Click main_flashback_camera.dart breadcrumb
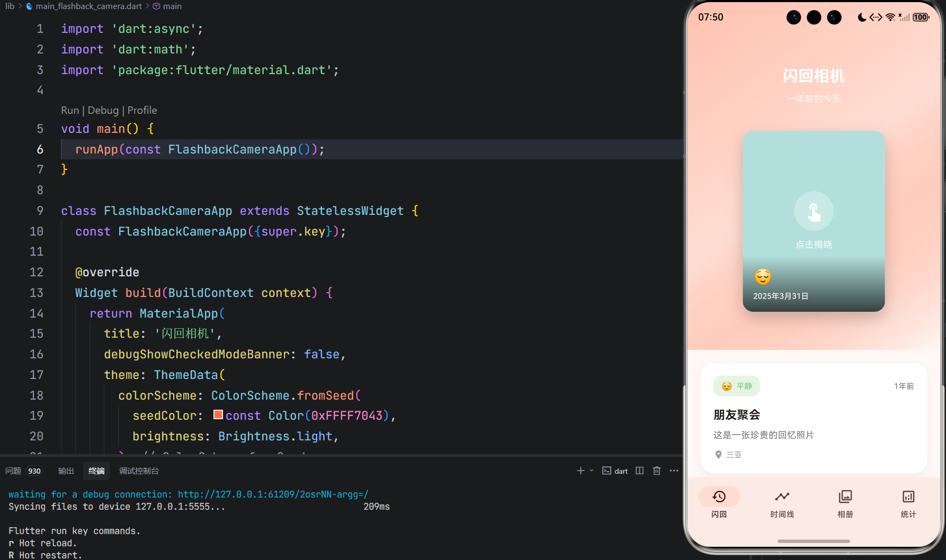This screenshot has height=560, width=946. pyautogui.click(x=88, y=6)
